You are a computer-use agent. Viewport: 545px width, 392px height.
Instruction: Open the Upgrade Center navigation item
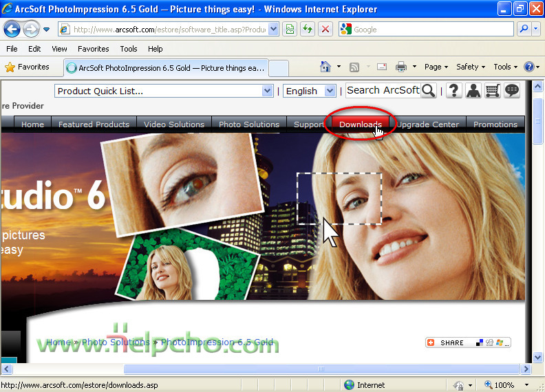[x=428, y=124]
